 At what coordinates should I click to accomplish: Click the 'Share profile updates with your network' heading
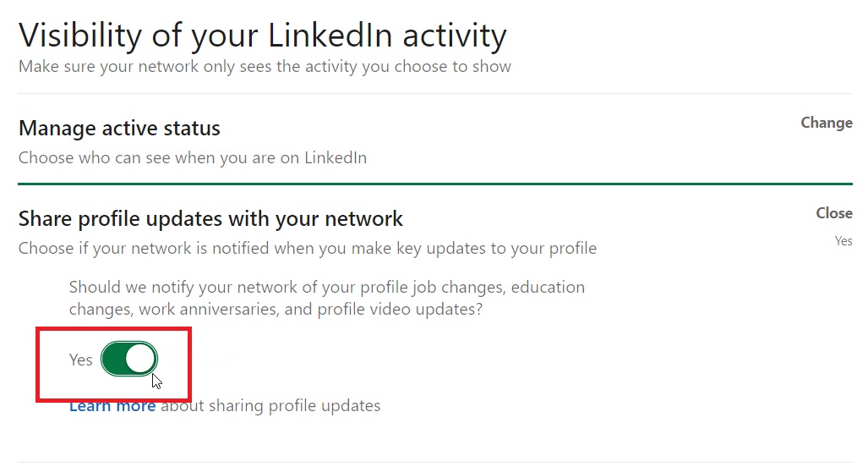click(x=210, y=219)
